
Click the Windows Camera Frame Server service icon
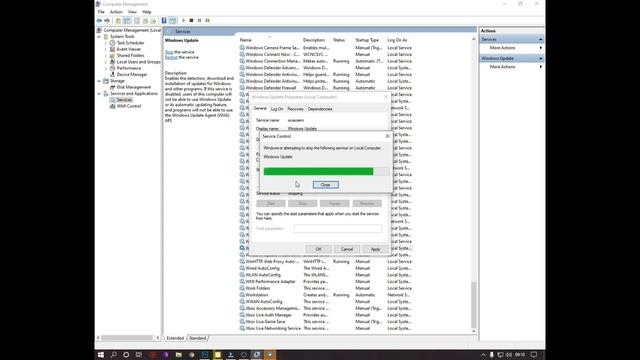pyautogui.click(x=242, y=48)
